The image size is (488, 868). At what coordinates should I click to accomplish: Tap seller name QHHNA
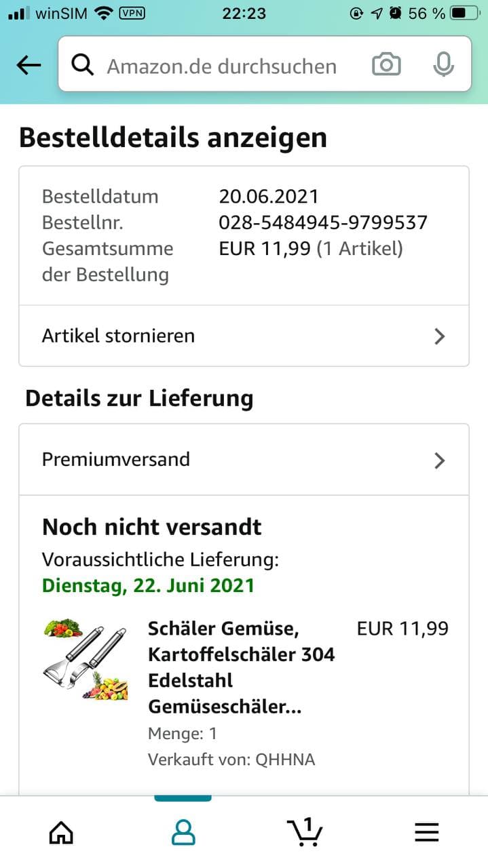coord(285,759)
